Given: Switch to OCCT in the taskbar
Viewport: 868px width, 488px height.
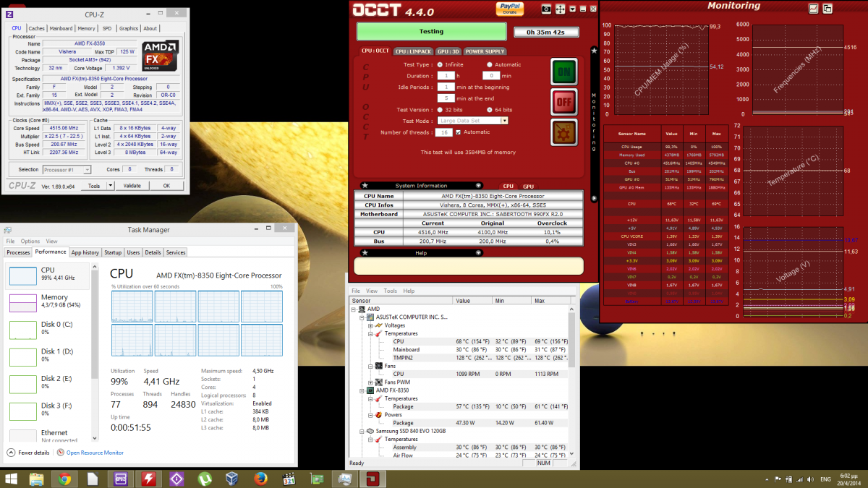Looking at the screenshot, I should click(x=373, y=479).
